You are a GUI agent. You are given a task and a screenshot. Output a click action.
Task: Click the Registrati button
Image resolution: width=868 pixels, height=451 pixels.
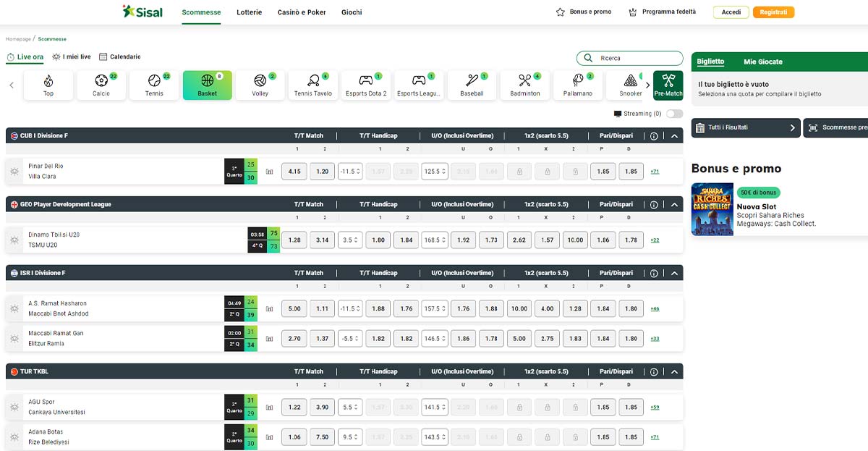tap(773, 12)
